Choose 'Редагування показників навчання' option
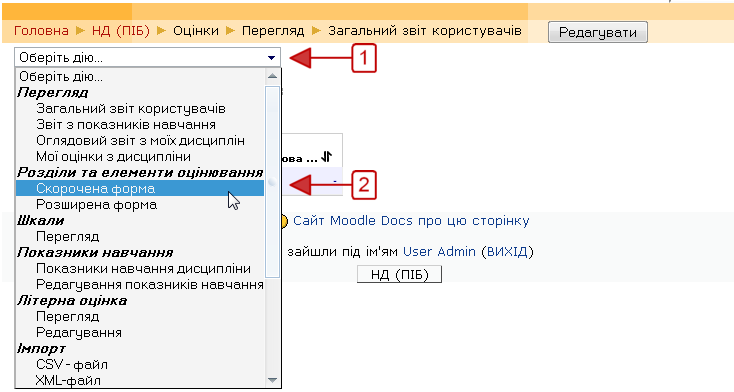 pyautogui.click(x=140, y=284)
